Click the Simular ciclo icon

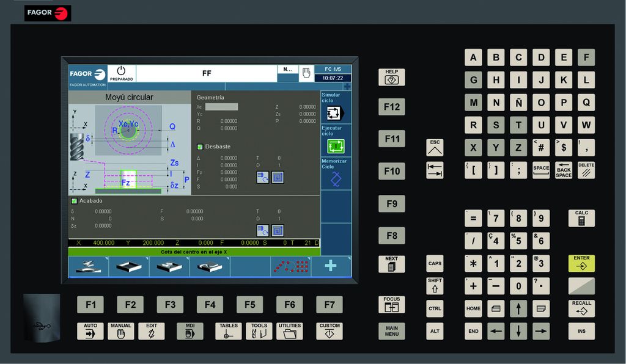pos(336,113)
